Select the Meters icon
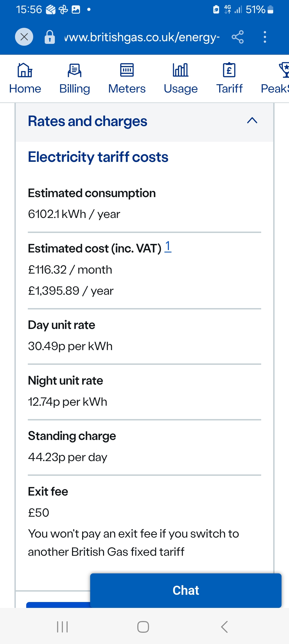This screenshot has width=289, height=644. (127, 70)
